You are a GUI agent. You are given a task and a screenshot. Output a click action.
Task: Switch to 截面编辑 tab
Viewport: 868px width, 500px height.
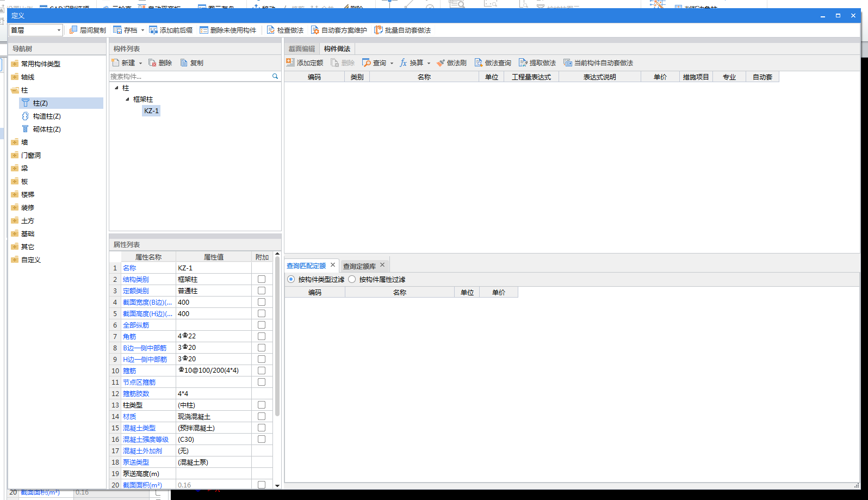coord(302,48)
